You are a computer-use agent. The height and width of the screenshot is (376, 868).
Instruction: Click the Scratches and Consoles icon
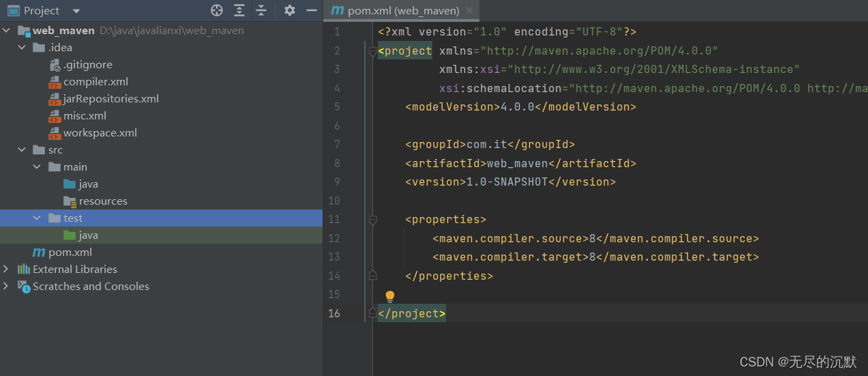[x=24, y=287]
